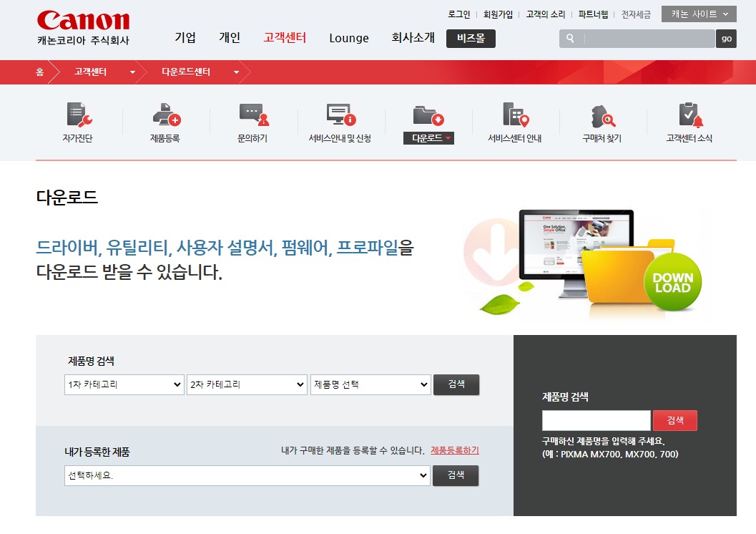Click the 다운로드 page heading

tap(67, 198)
